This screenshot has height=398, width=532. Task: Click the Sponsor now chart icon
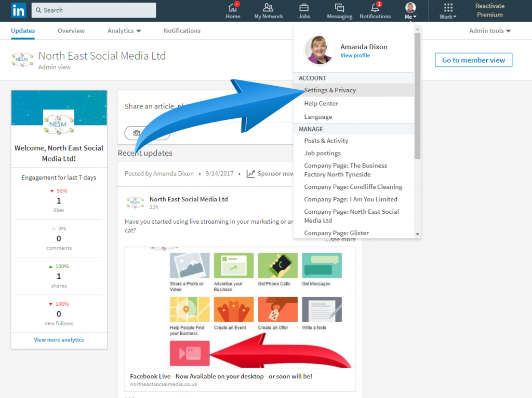[251, 174]
